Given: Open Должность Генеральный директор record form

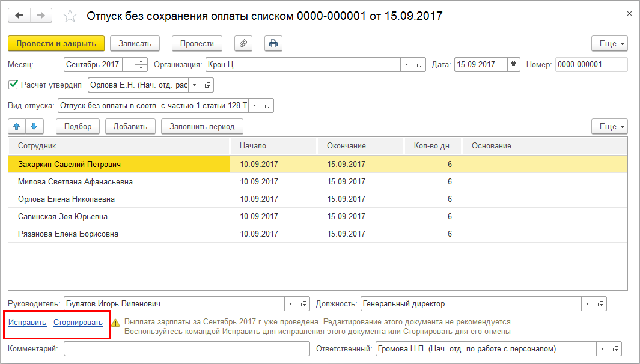Looking at the screenshot, I should pyautogui.click(x=600, y=303).
